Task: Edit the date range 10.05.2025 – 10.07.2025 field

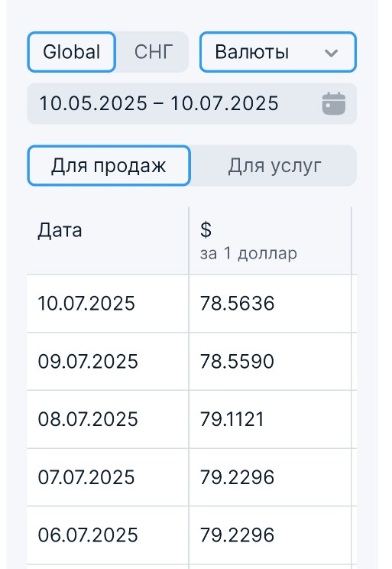Action: [192, 104]
